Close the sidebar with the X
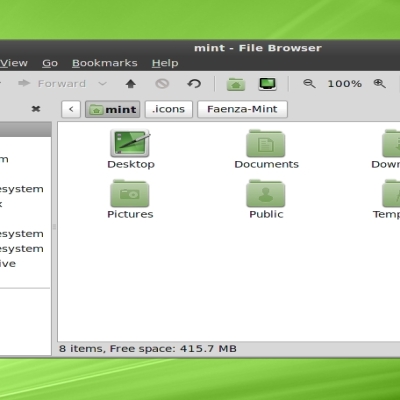Image resolution: width=400 pixels, height=400 pixels. [x=36, y=109]
